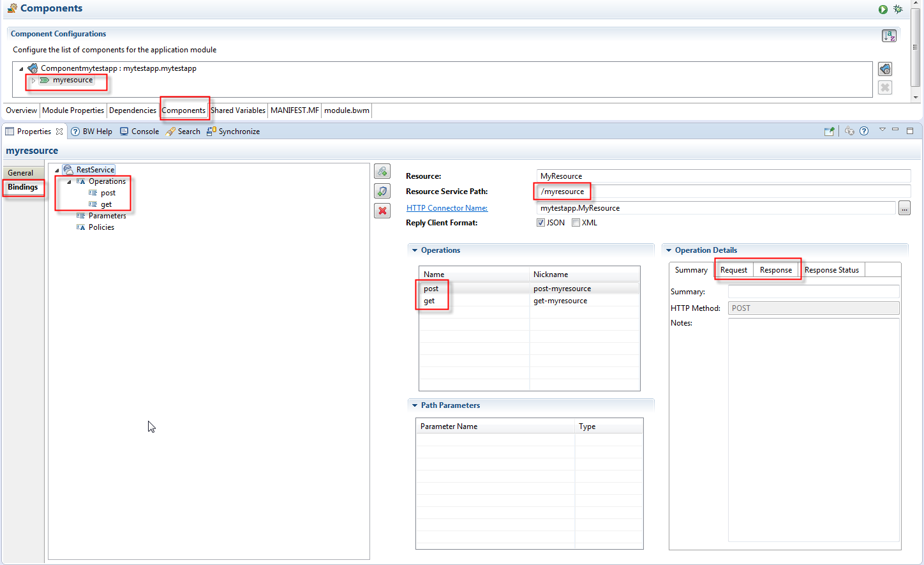
Task: Enable the XML reply format checkbox
Action: [x=576, y=223]
